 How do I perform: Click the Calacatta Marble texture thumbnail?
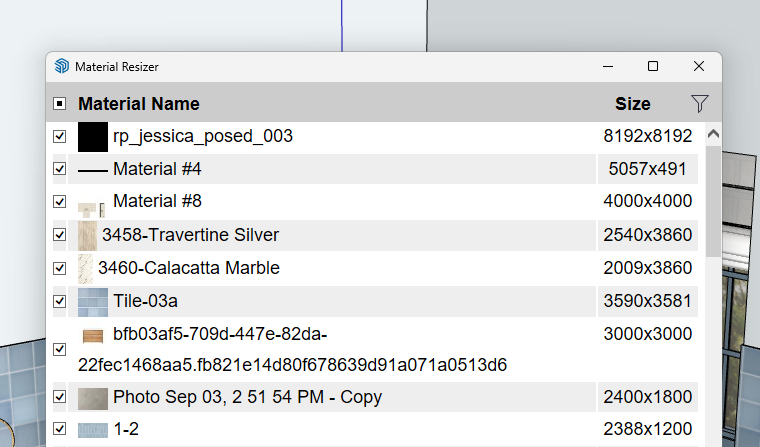86,268
